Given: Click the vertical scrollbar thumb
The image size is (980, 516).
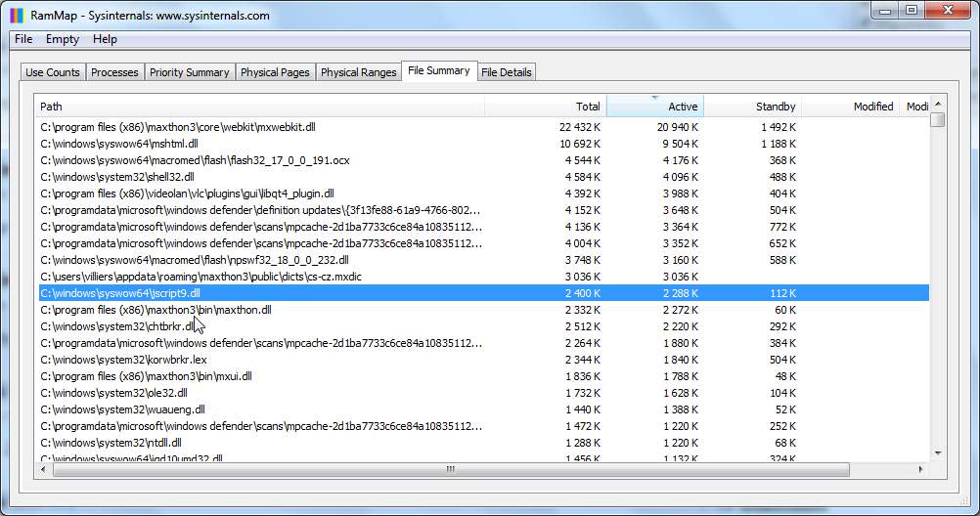Looking at the screenshot, I should click(x=938, y=119).
